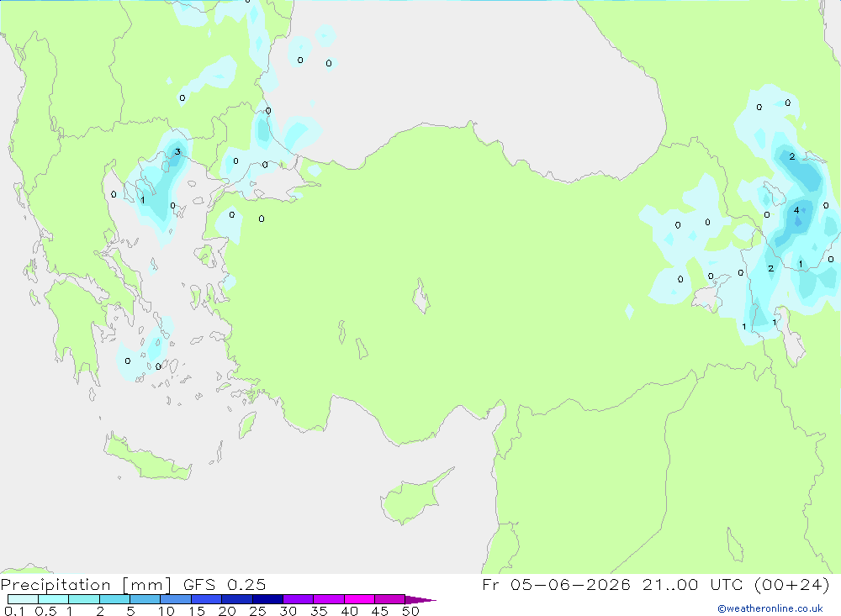Click the '25' legend scale number
841x616 pixels.
pos(257,611)
